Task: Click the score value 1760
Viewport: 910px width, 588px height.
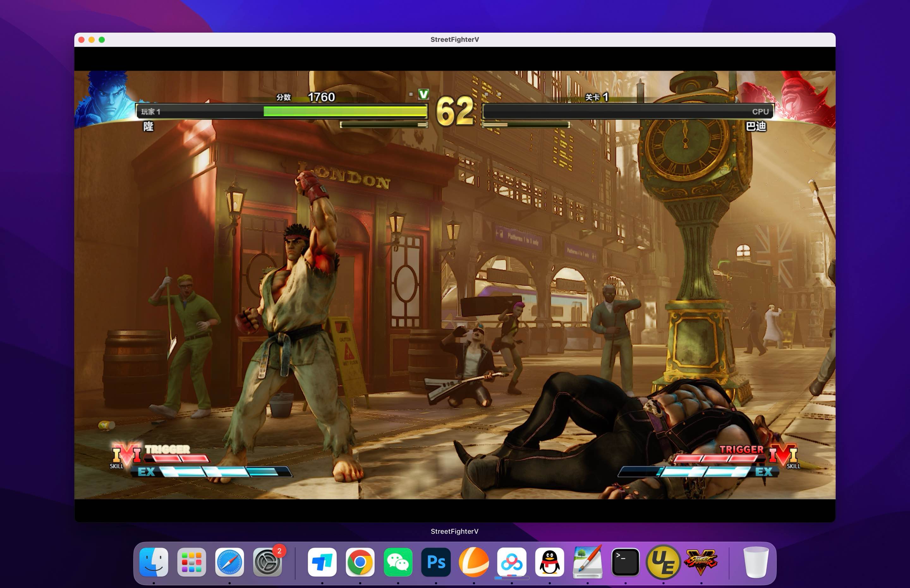Action: 321,97
